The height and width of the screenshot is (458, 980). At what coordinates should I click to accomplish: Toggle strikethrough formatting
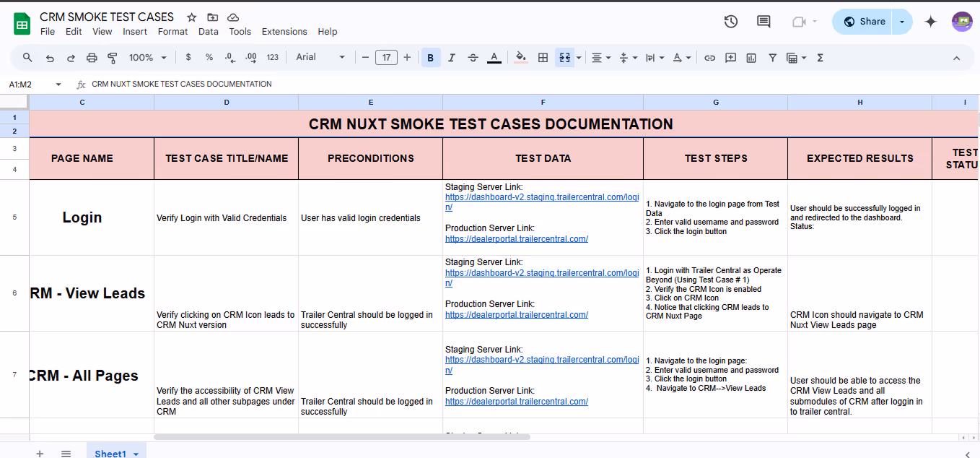point(473,58)
